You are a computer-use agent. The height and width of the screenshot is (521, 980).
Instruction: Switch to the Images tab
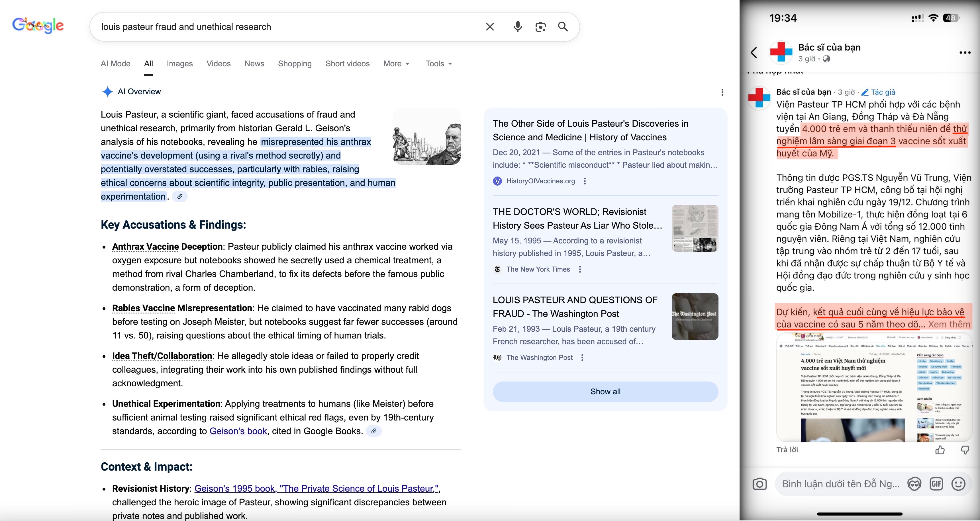tap(179, 63)
